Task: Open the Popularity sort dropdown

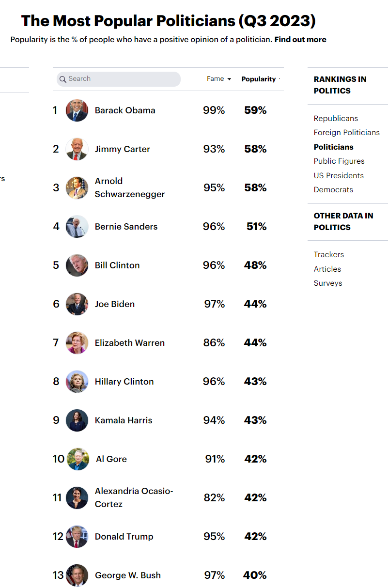Action: pyautogui.click(x=260, y=79)
